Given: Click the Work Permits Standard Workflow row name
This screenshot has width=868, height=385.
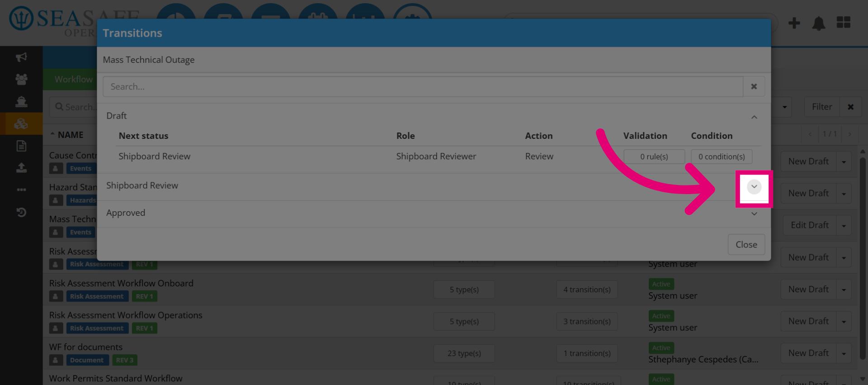Looking at the screenshot, I should point(116,378).
